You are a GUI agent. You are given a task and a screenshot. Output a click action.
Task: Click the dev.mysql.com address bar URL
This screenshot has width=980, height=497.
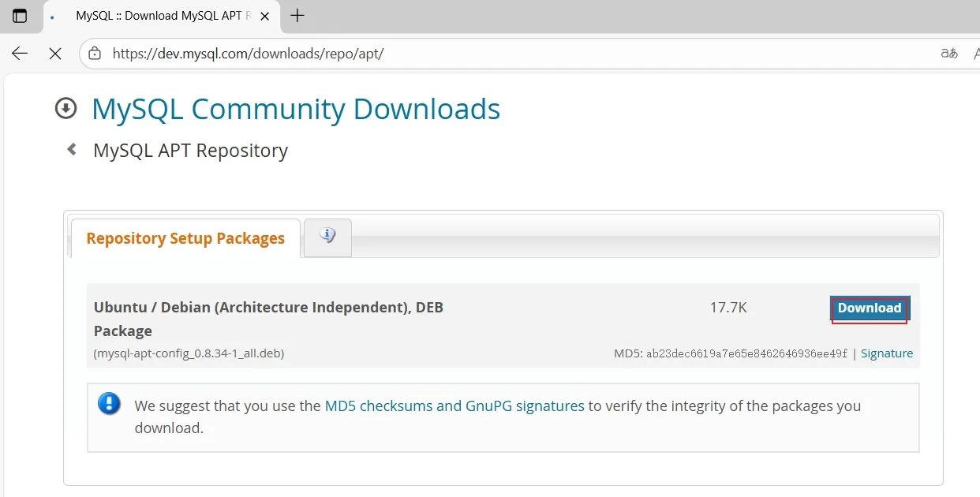[248, 54]
